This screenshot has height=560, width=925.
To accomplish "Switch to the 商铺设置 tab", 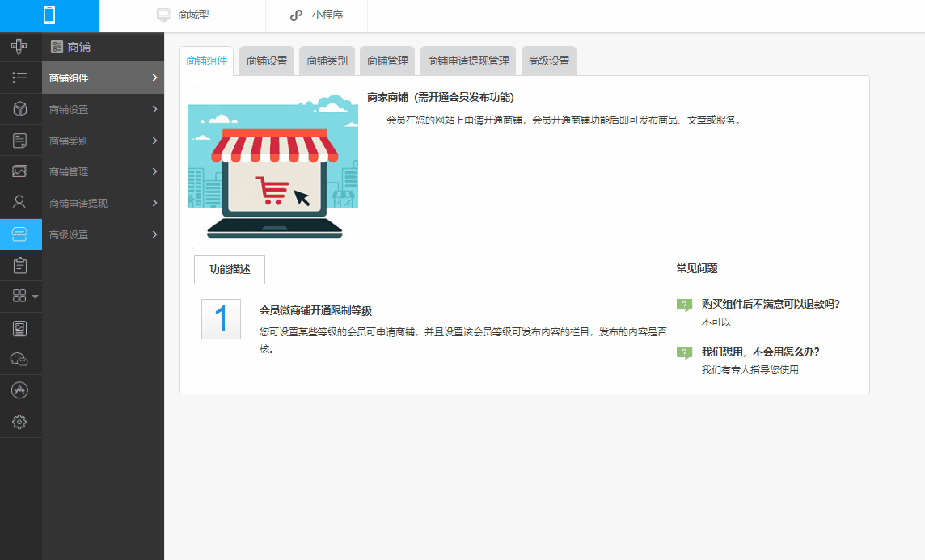I will (x=267, y=61).
